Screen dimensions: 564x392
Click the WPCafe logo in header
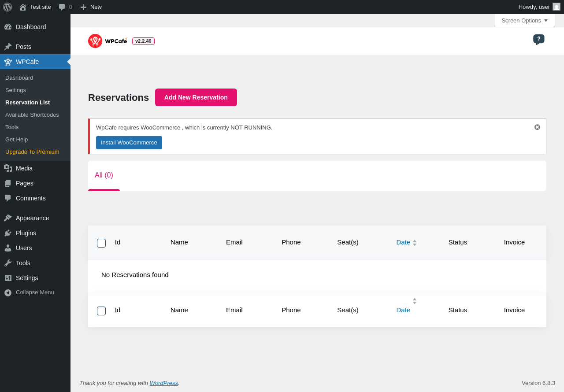[x=108, y=41]
